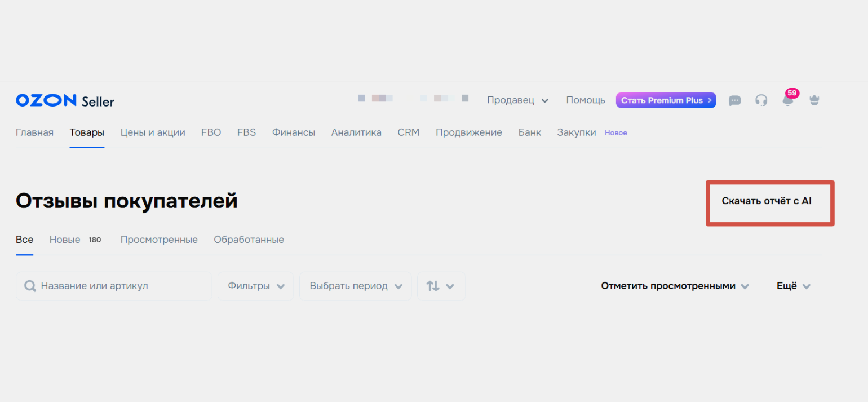Open notifications bell with 59 badge

pos(788,100)
